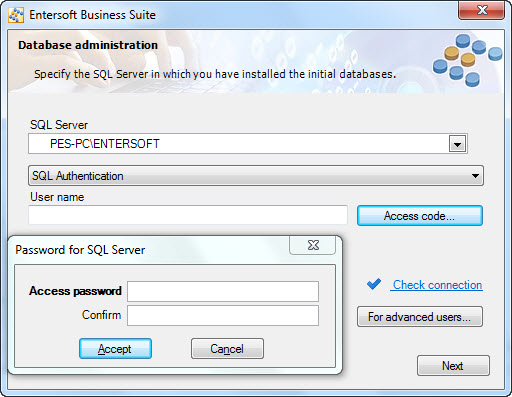Click the PES-PC\ENTERSOFT server field
This screenshot has height=397, width=512.
click(248, 144)
